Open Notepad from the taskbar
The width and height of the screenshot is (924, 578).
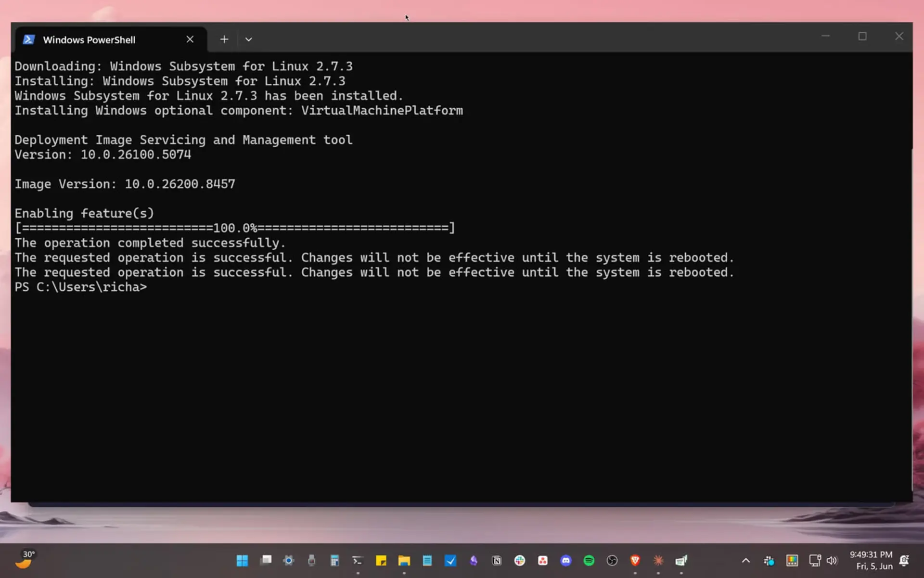click(x=427, y=560)
